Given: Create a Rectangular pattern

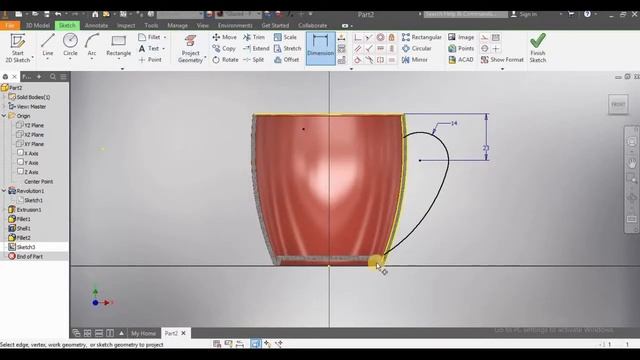Looking at the screenshot, I should [x=421, y=37].
